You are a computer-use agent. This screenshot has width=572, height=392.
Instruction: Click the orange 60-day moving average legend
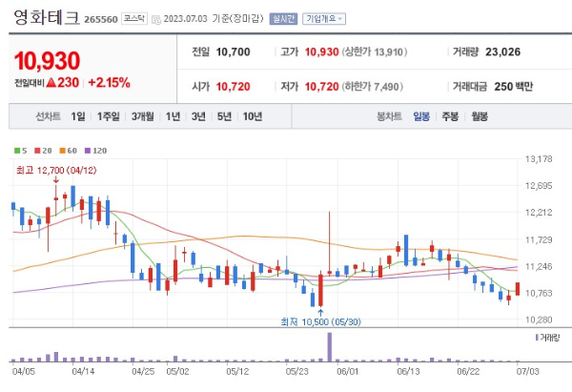tap(69, 151)
